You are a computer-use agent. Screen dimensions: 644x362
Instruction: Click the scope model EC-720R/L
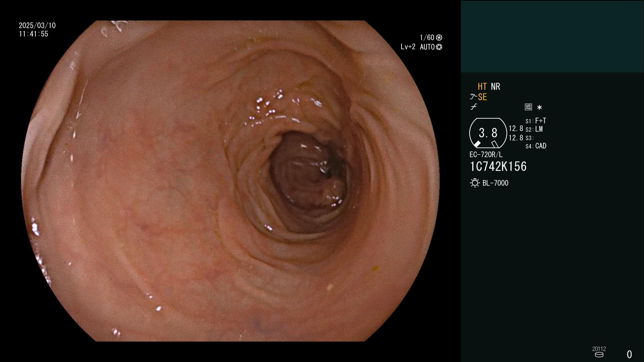click(486, 155)
